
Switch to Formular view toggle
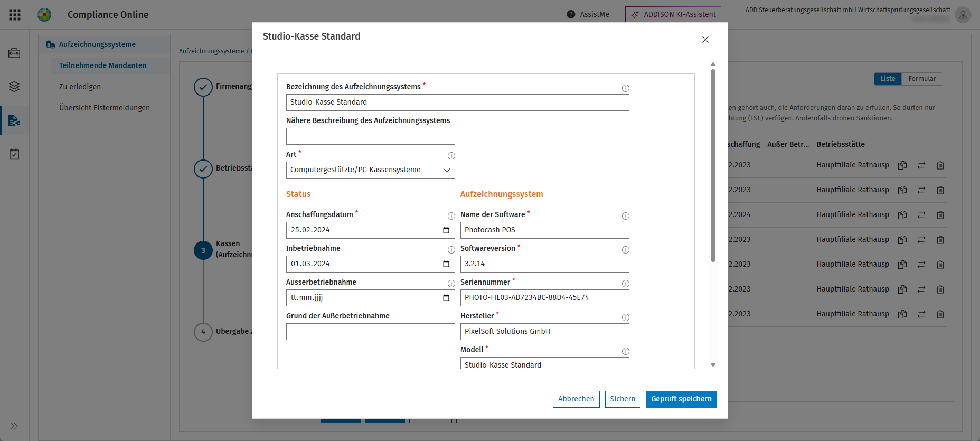pos(922,79)
